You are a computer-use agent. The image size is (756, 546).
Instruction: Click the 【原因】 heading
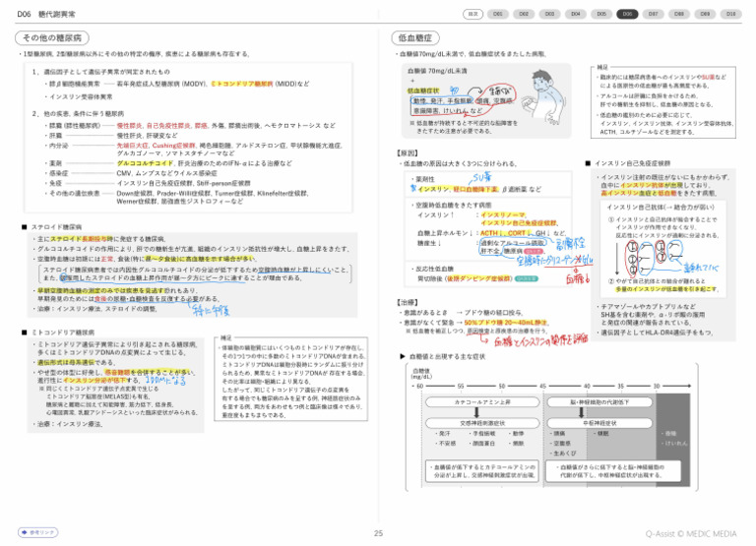[x=407, y=152]
